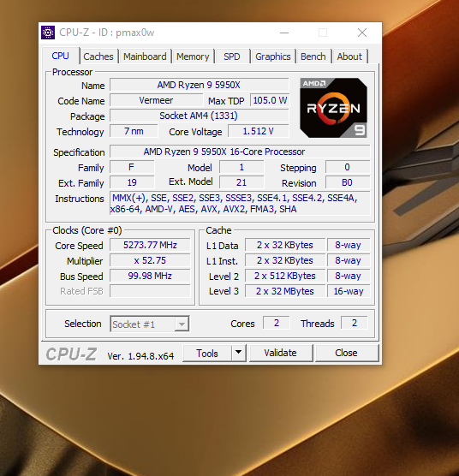Screen dimensions: 459x476
Task: Click the Multiplier value x 52.75
Action: 150,260
